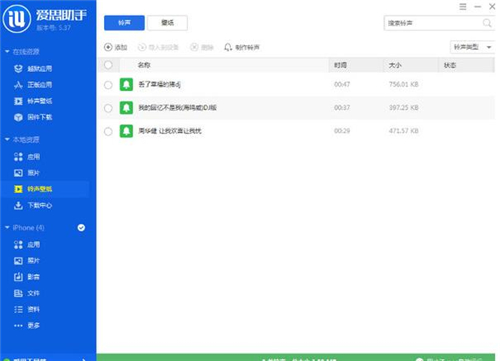Open 正版应用 in online resources
Image resolution: width=500 pixels, height=361 pixels.
coord(33,85)
